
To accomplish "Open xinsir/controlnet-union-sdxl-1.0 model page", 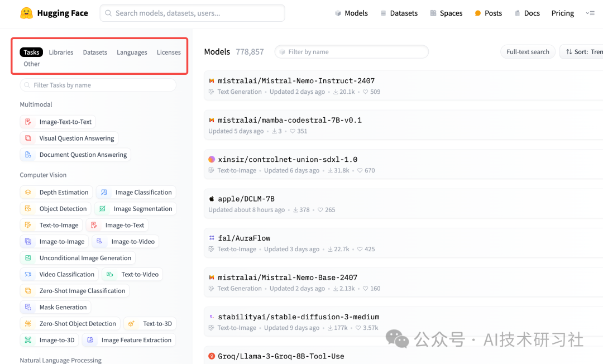I will click(x=288, y=160).
